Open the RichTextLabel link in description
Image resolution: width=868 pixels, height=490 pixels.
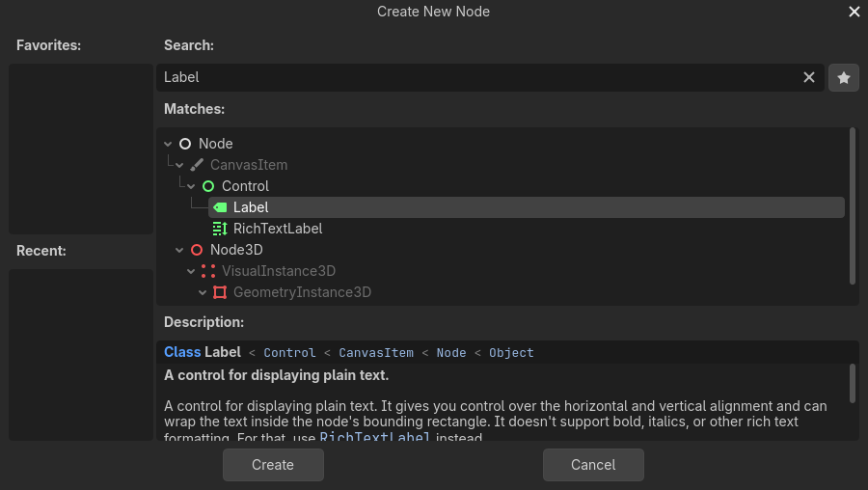(x=375, y=438)
